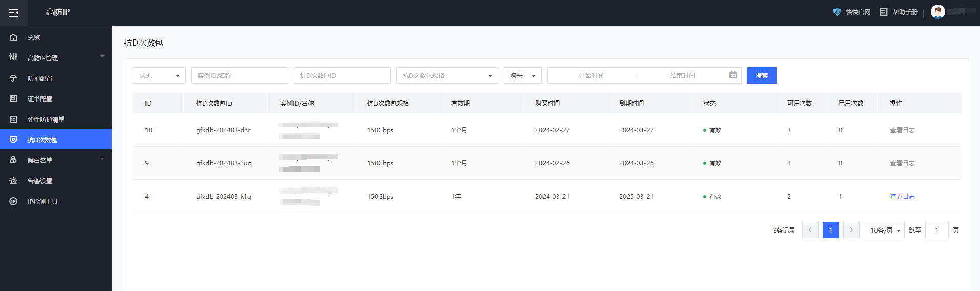Click the blue 搜索 button

click(x=761, y=75)
